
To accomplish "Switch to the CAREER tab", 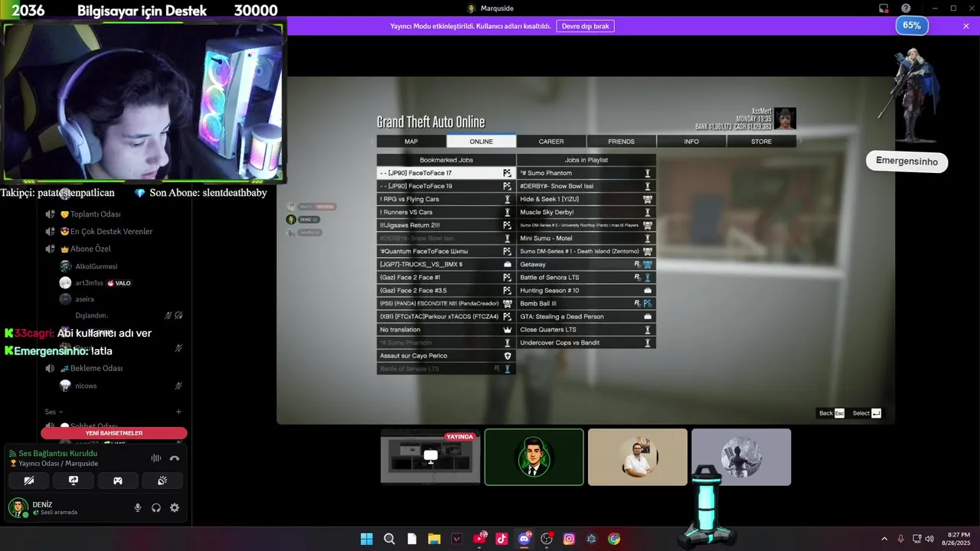I will pyautogui.click(x=551, y=142).
